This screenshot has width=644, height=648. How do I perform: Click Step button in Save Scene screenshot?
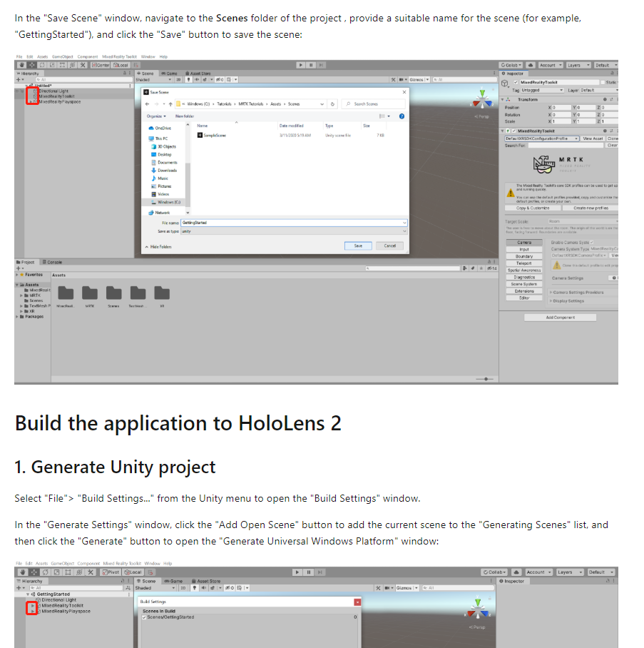click(322, 65)
